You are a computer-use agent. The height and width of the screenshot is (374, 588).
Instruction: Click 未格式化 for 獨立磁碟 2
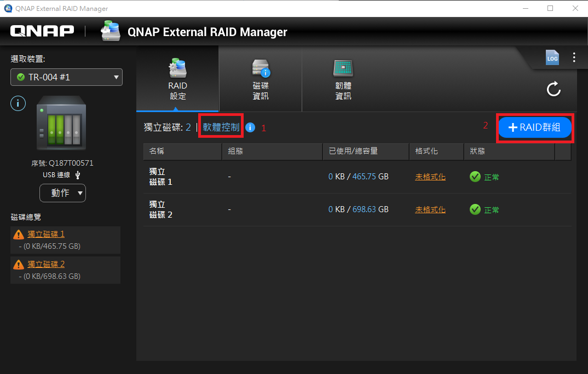[x=430, y=209]
